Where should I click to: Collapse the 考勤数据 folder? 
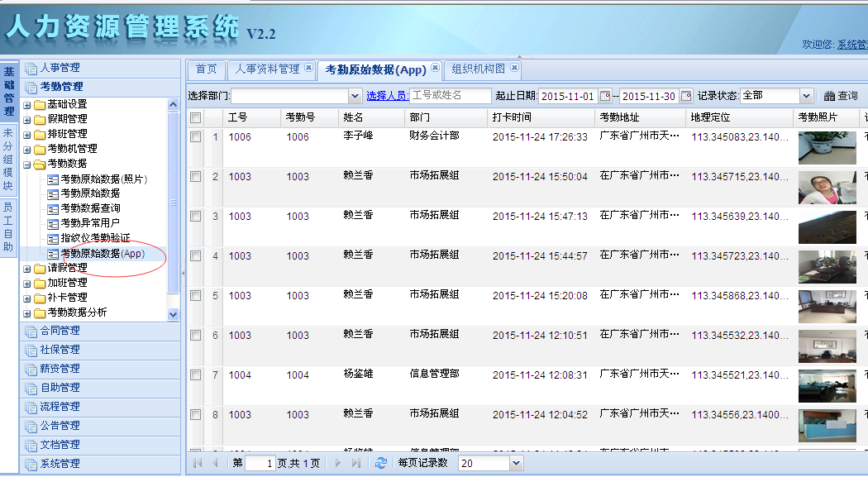(27, 165)
